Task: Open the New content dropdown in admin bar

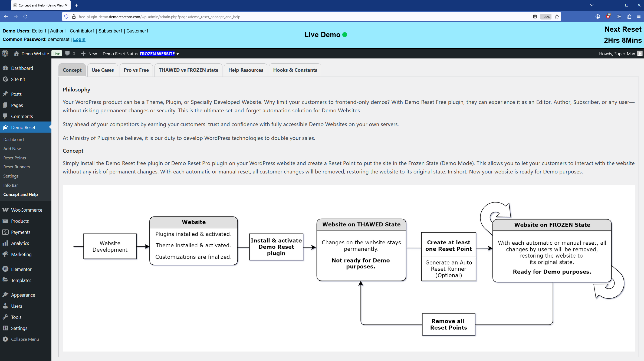Action: [89, 54]
